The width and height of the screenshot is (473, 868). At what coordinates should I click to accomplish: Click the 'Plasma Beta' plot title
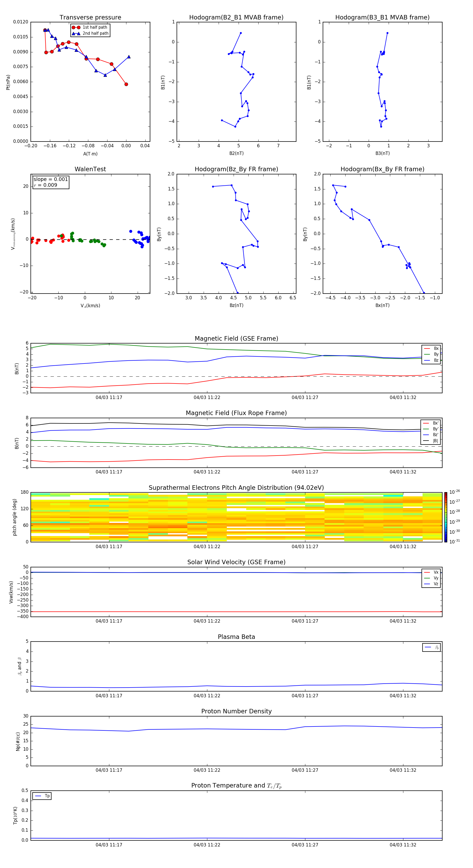point(236,637)
